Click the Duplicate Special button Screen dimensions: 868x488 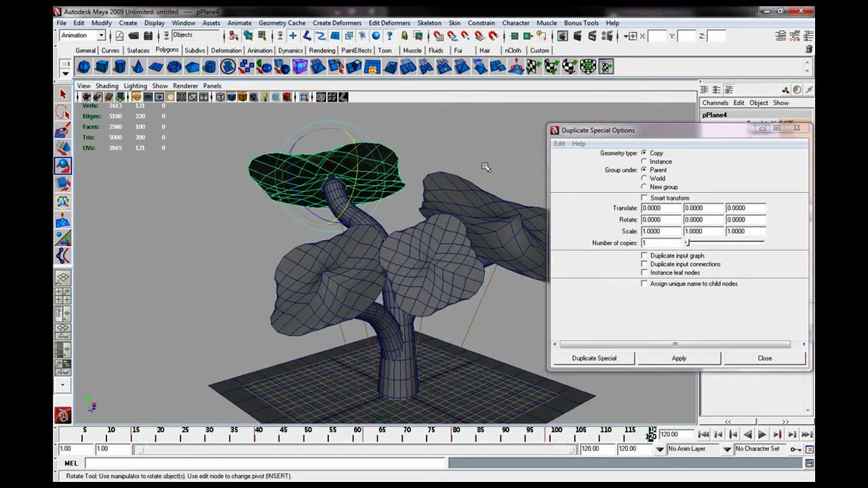(594, 359)
